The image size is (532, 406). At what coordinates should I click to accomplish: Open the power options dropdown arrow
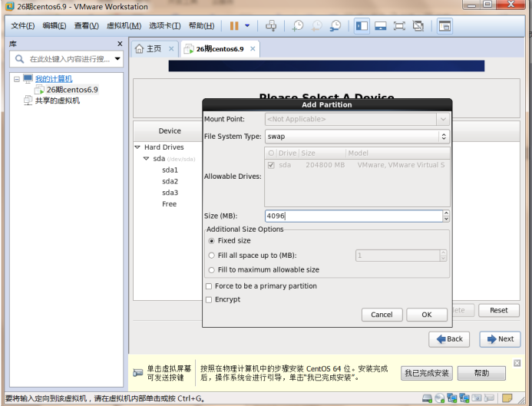[x=247, y=26]
